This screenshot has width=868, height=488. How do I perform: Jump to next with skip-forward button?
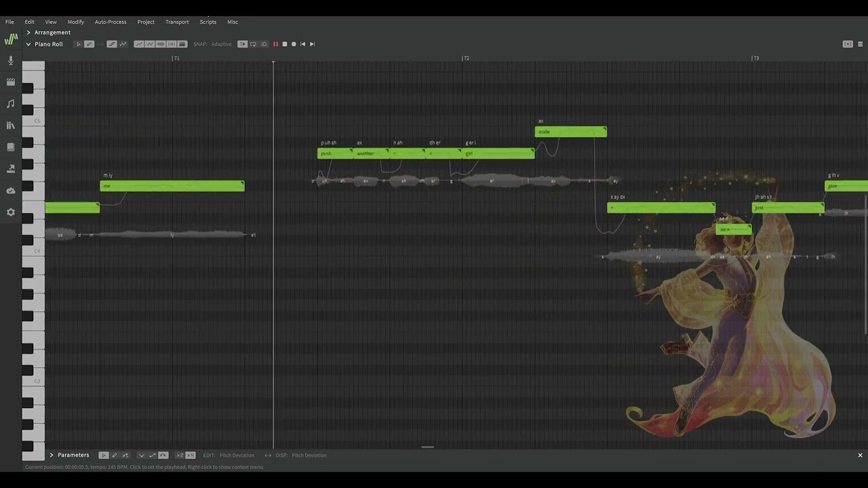[312, 44]
